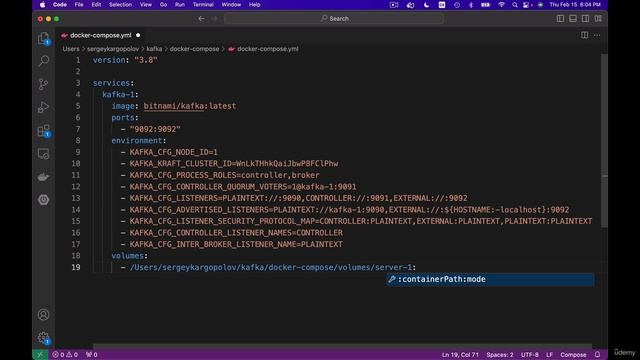Open Window menu

point(231,4)
